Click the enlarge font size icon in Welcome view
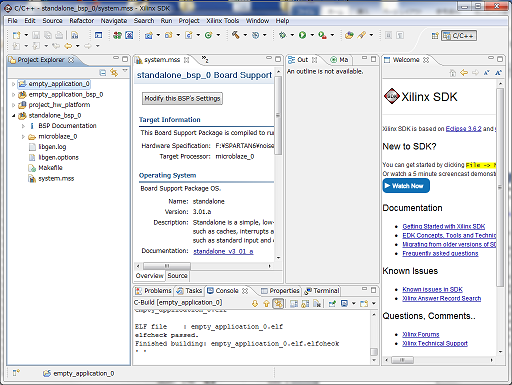Image resolution: width=512 pixels, height=385 pixels. tap(498, 73)
